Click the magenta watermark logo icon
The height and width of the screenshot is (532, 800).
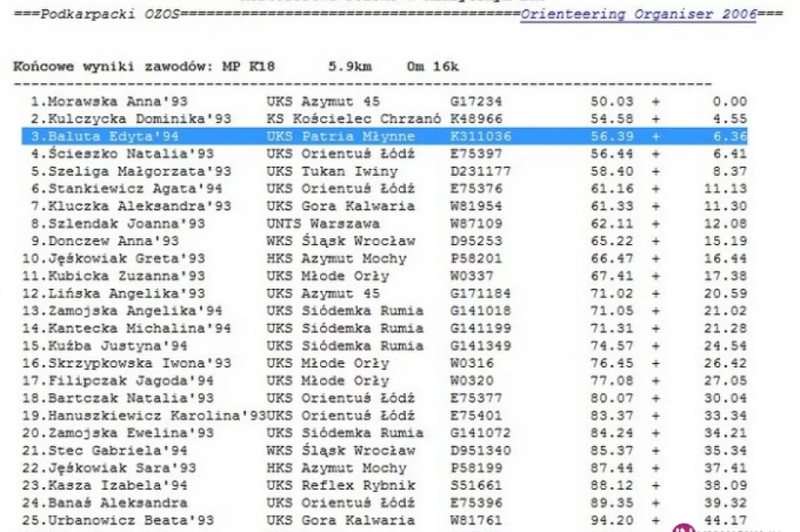coord(682,528)
